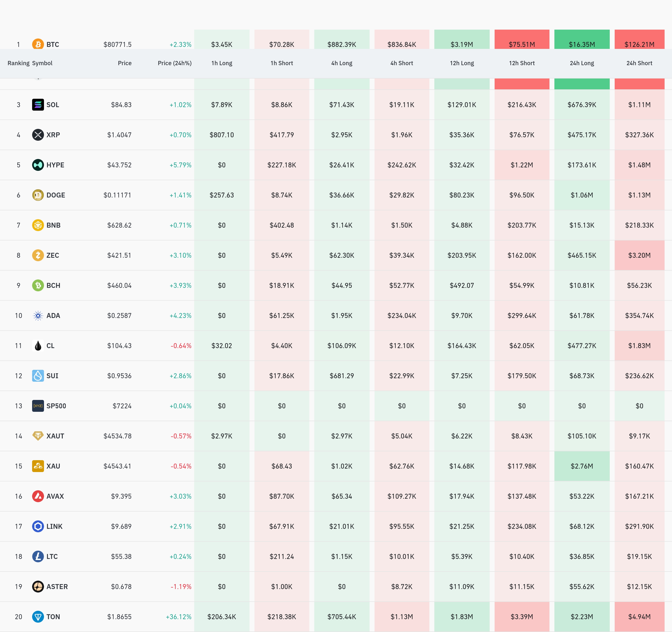This screenshot has height=632, width=672.
Task: Click CL 24h Short value $1.83M
Action: (640, 346)
